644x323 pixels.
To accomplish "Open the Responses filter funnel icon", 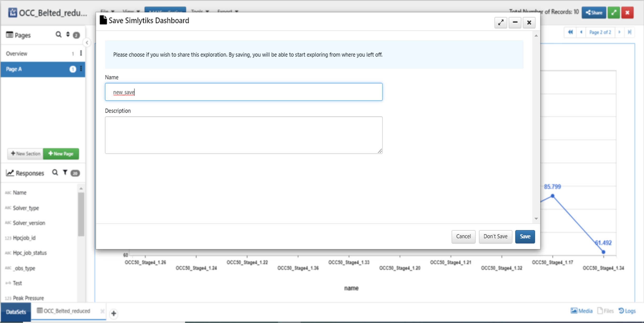I will click(65, 173).
